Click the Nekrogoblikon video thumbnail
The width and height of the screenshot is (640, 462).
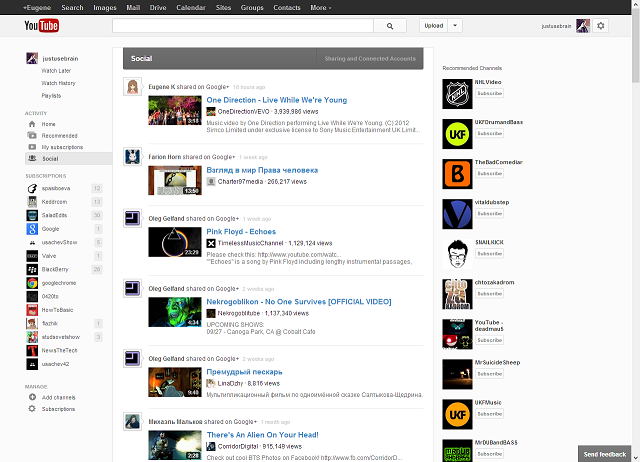tap(175, 312)
